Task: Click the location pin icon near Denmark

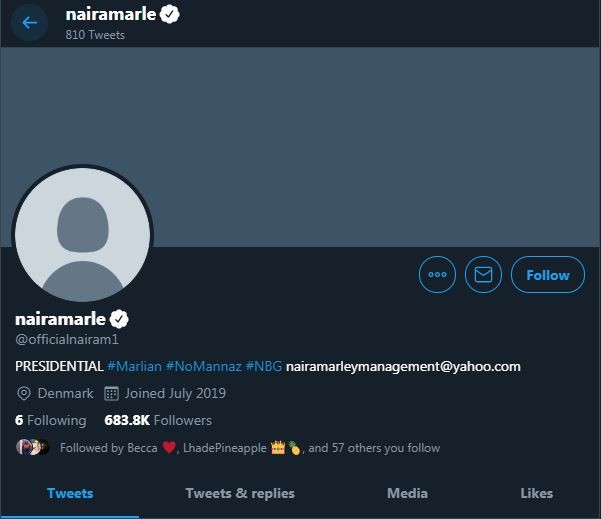Action: tap(24, 393)
